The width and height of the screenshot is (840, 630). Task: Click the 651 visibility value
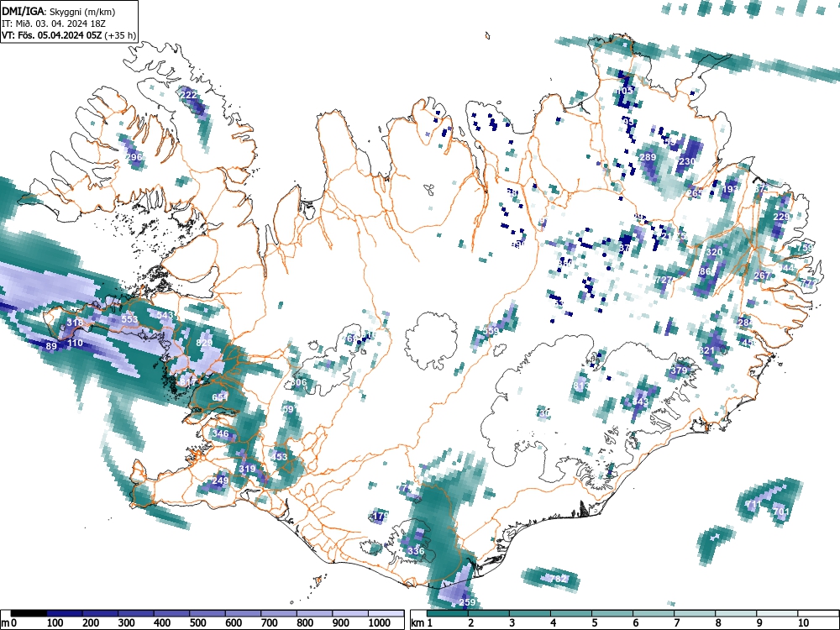pyautogui.click(x=220, y=397)
